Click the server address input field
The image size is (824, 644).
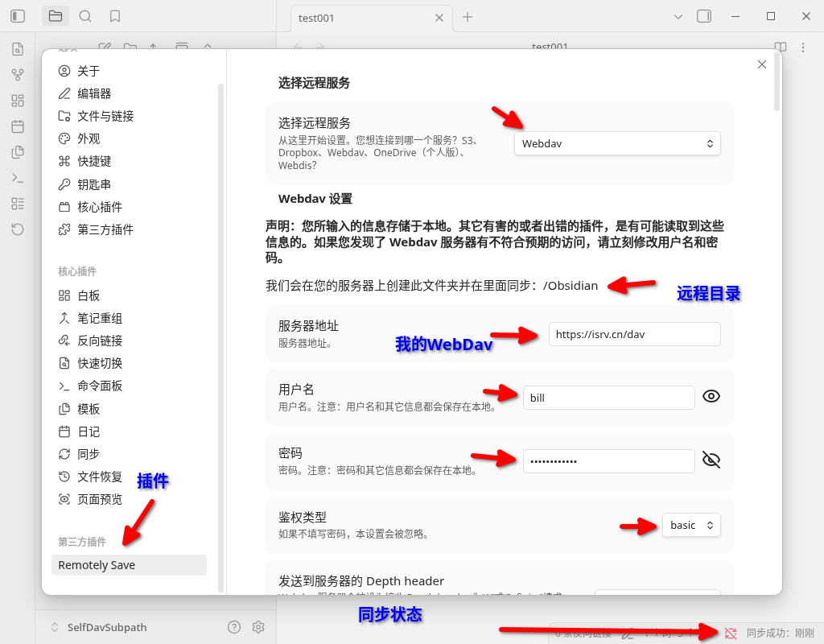(634, 334)
